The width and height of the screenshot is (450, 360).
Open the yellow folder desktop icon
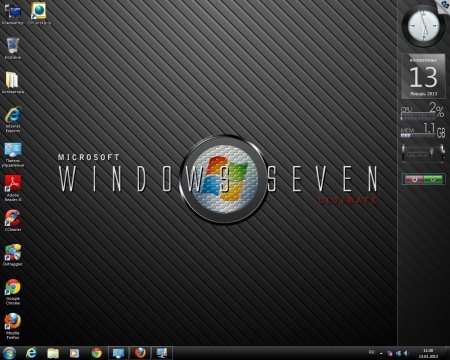point(13,82)
